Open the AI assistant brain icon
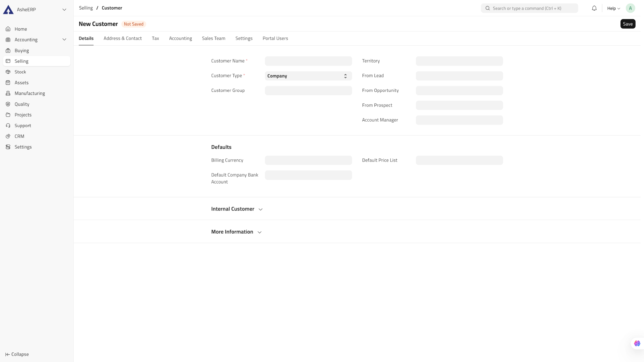Viewport: 644px width, 362px height. tap(637, 343)
